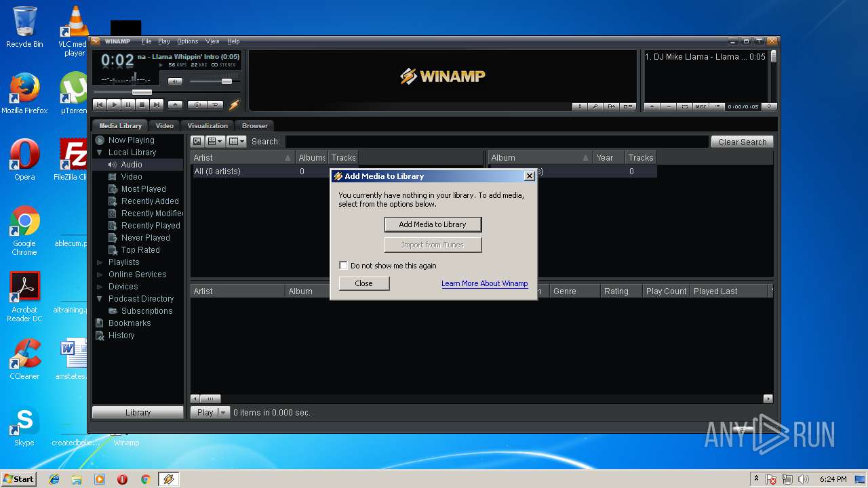This screenshot has width=868, height=488.
Task: Pause the current Winamp track
Action: point(128,104)
